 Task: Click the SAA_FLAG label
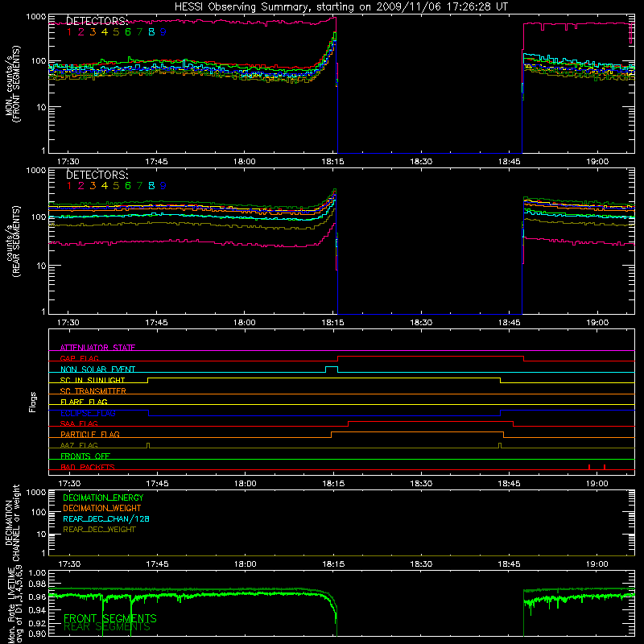(x=79, y=423)
